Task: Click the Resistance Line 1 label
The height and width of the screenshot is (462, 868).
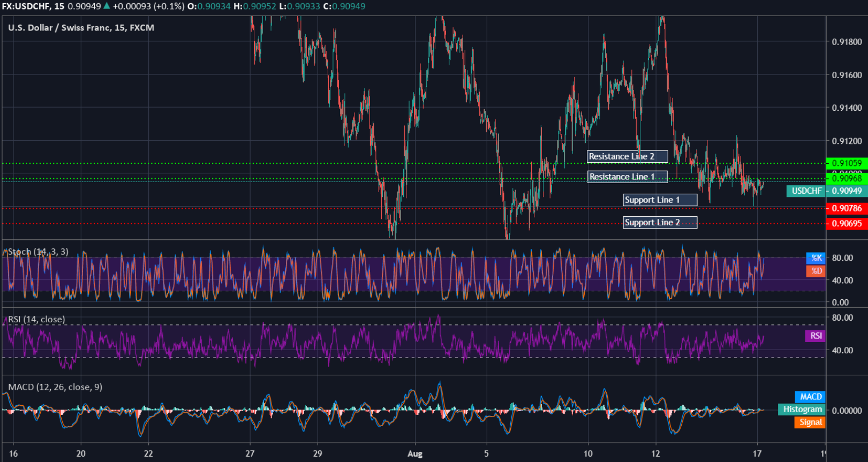Action: click(x=628, y=177)
